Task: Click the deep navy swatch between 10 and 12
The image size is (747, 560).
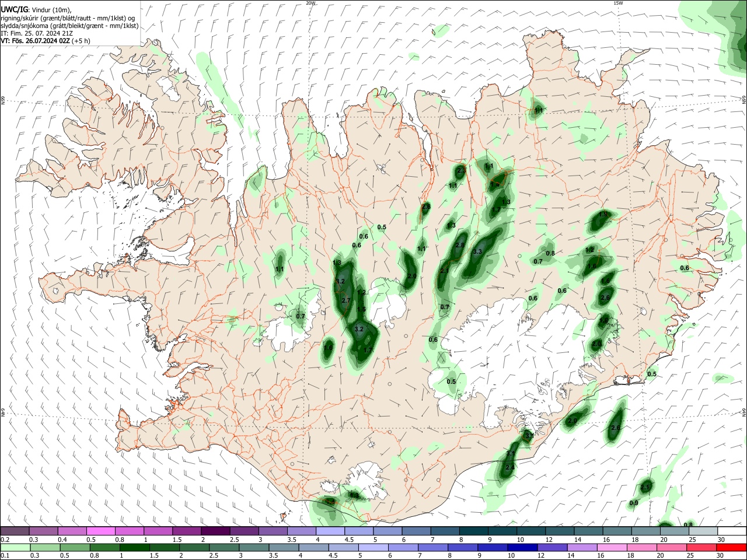Action: [x=521, y=548]
